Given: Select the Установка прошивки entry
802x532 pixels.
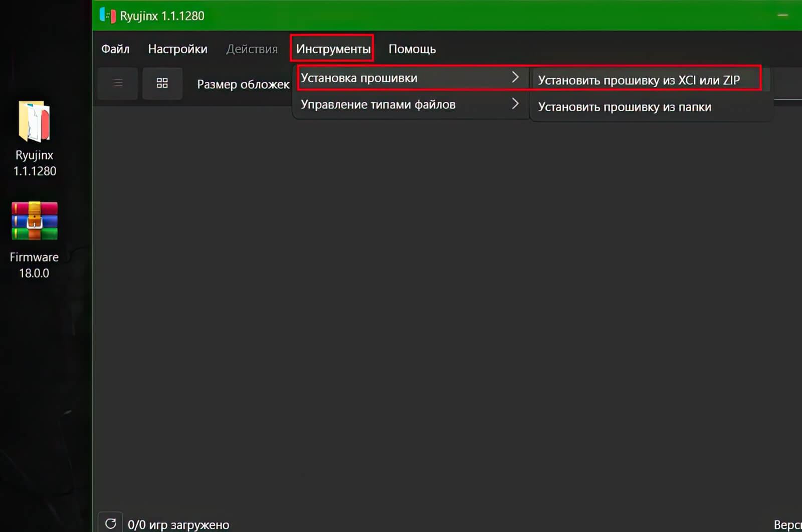Looking at the screenshot, I should pyautogui.click(x=359, y=78).
